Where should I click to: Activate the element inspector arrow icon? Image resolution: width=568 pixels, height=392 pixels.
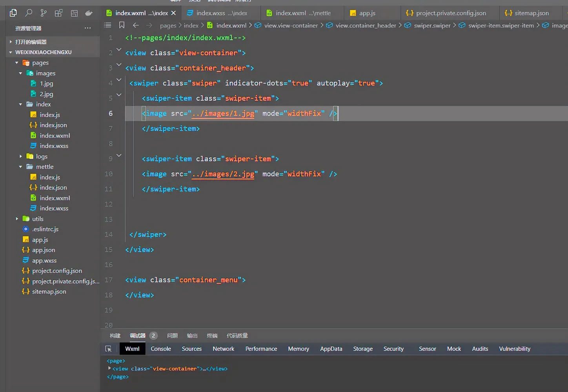pos(109,349)
